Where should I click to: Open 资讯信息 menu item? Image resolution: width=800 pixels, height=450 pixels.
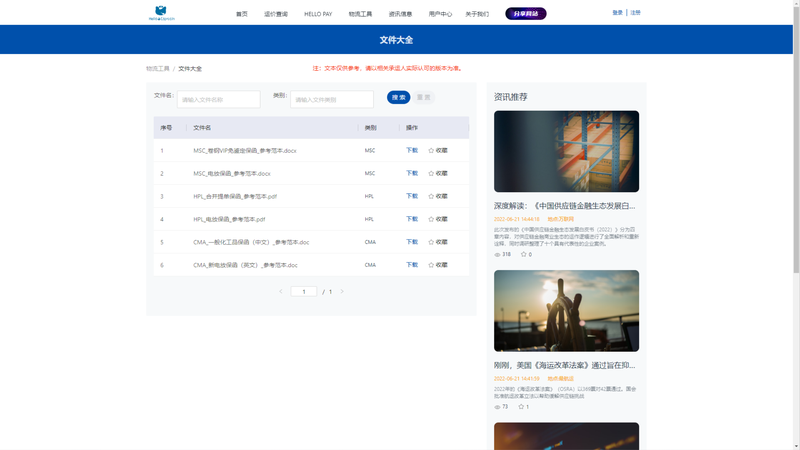[400, 14]
